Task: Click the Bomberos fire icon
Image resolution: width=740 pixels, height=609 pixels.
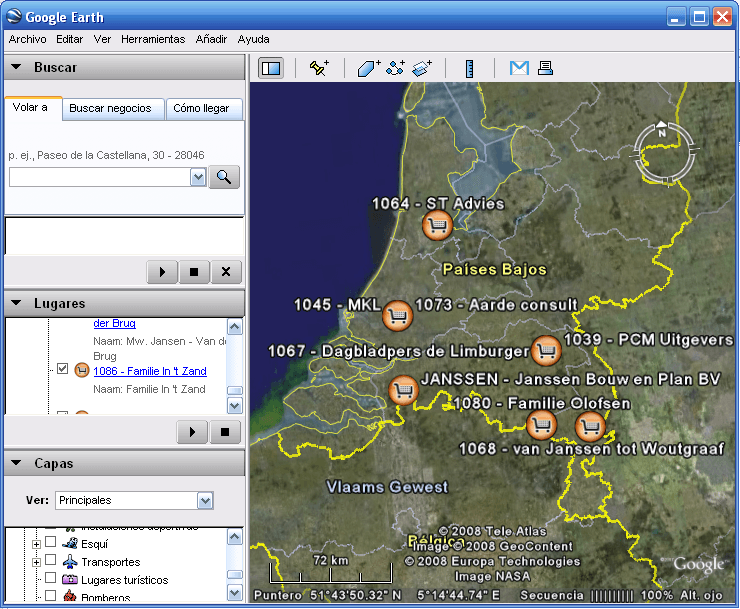Action: tap(70, 596)
